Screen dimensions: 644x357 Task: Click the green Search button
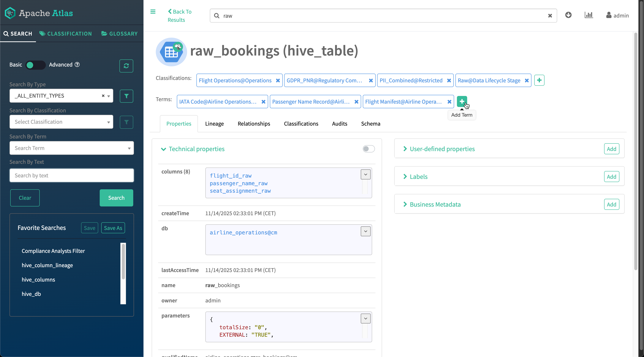pyautogui.click(x=116, y=198)
